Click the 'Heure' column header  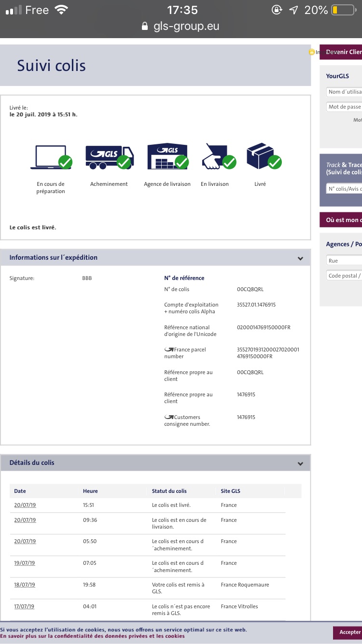pos(90,491)
